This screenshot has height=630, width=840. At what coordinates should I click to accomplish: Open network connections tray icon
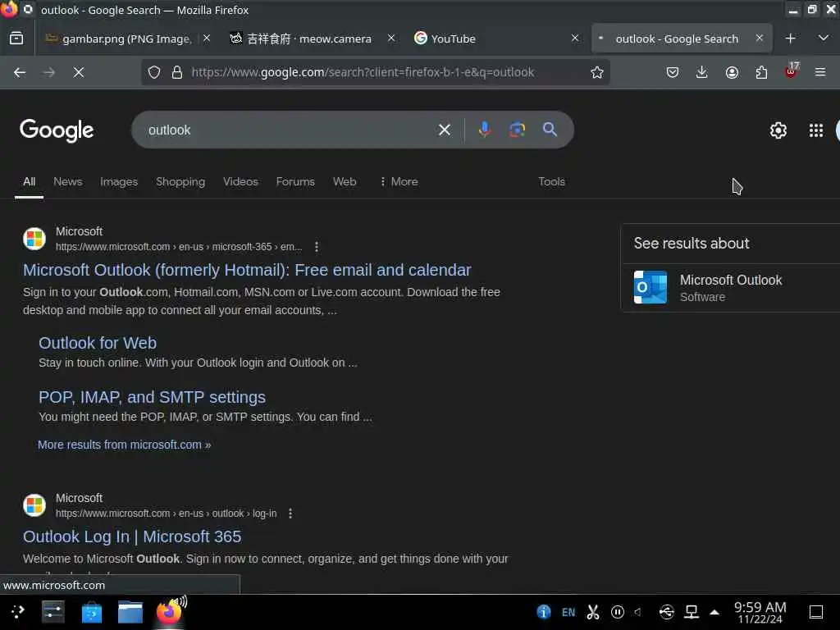click(x=691, y=612)
